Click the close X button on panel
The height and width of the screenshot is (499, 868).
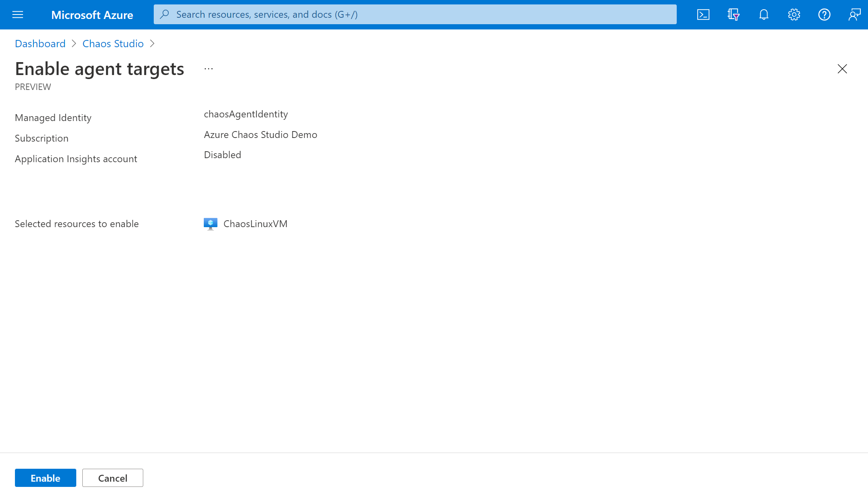842,69
